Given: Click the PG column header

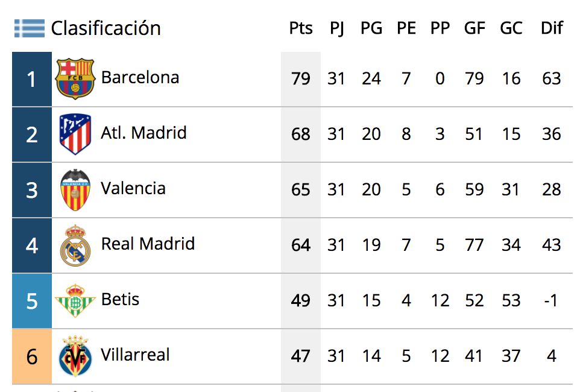Looking at the screenshot, I should click(x=371, y=28).
